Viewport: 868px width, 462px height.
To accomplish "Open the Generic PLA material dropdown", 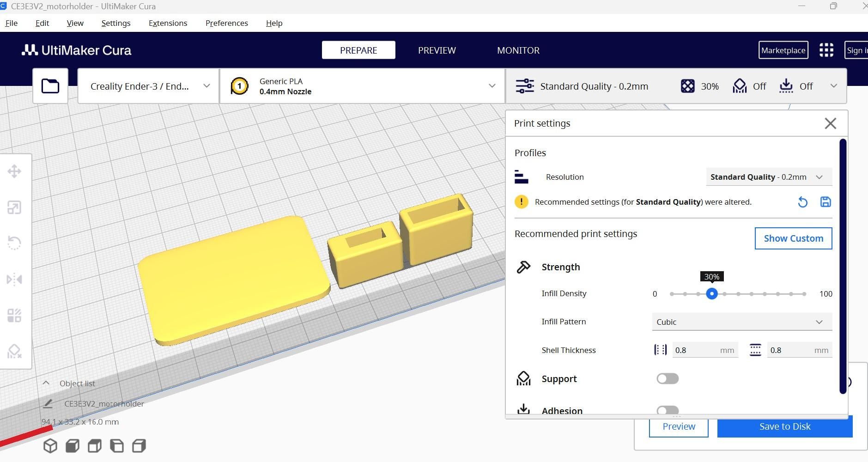I will point(362,86).
